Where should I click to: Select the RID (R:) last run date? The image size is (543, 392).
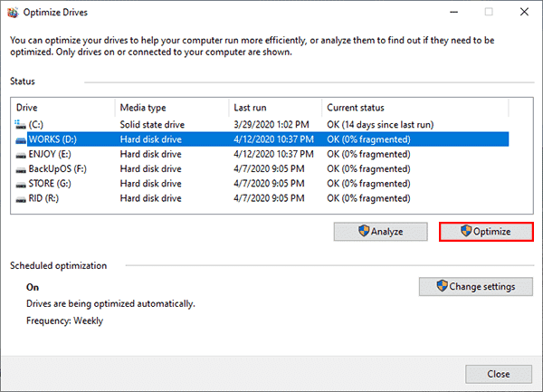pos(269,198)
